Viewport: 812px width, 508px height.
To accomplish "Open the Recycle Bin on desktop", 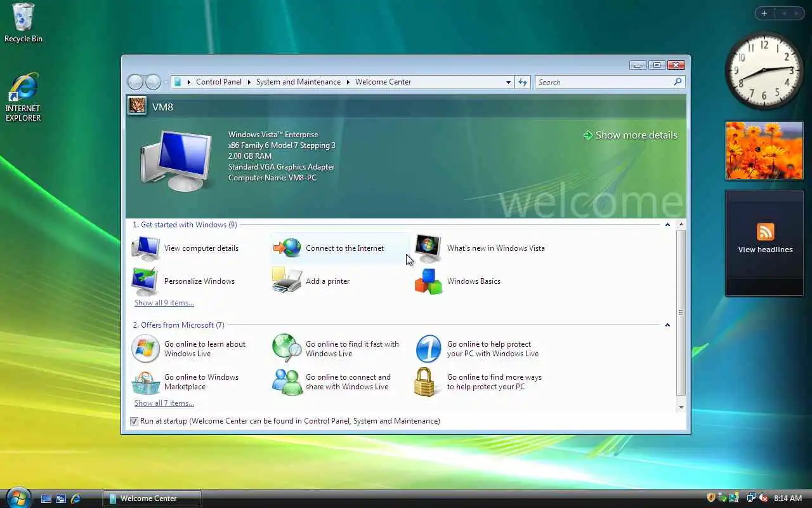I will click(x=23, y=23).
